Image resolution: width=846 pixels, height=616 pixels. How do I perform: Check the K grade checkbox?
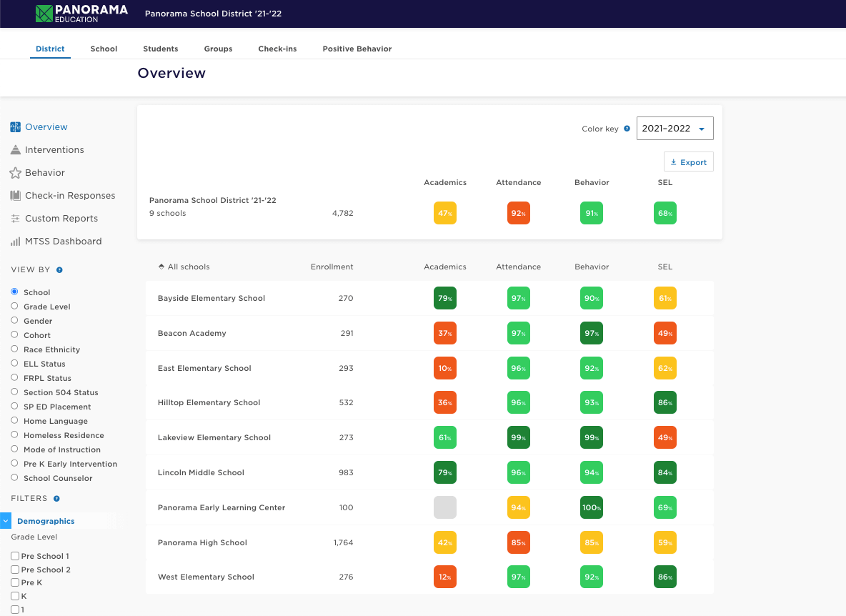pyautogui.click(x=15, y=595)
